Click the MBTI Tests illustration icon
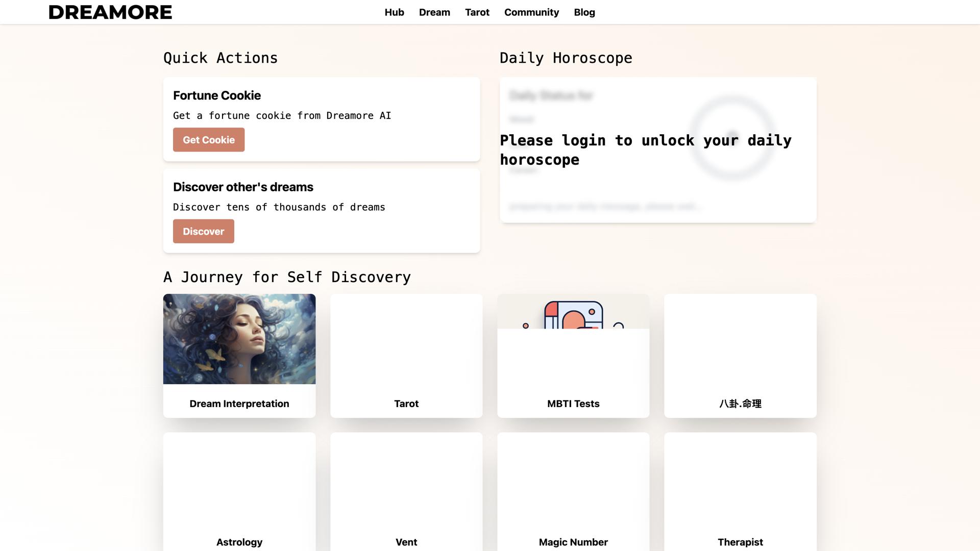The height and width of the screenshot is (551, 980). tap(573, 314)
